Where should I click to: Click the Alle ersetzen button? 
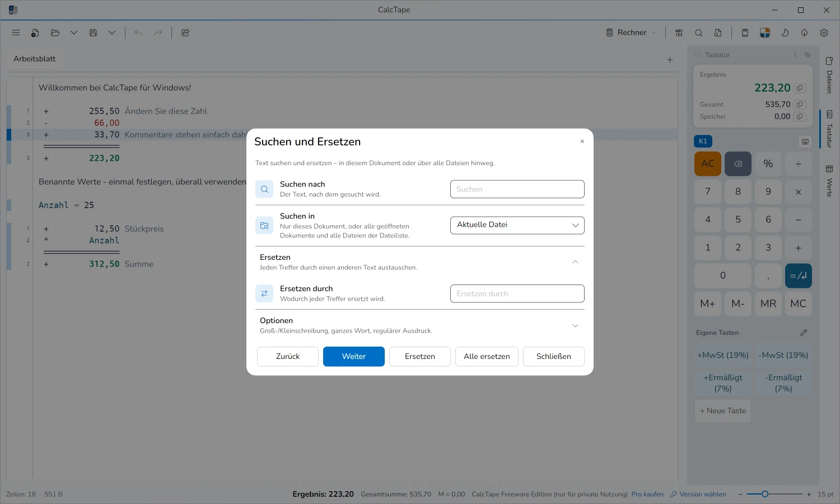(487, 357)
